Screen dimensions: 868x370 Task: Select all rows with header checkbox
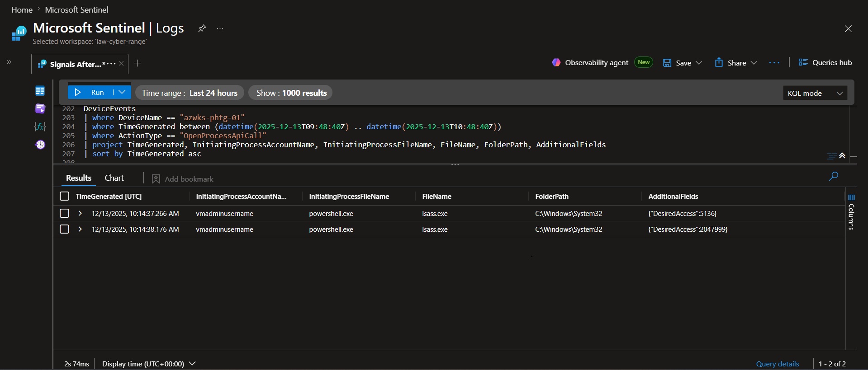click(x=65, y=196)
